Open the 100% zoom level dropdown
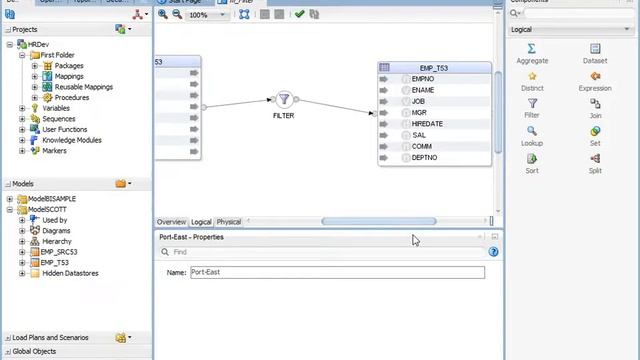The height and width of the screenshot is (360, 640). point(222,15)
